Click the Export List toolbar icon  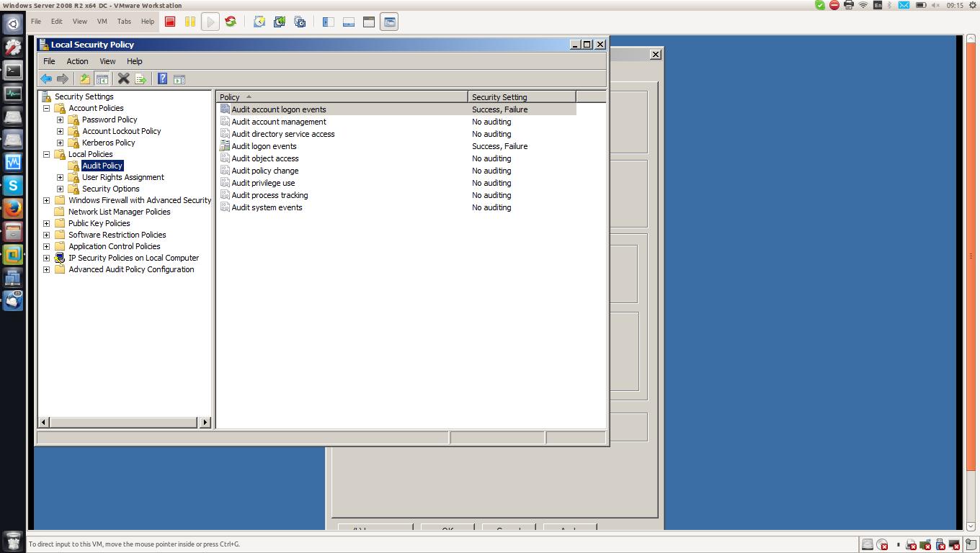141,78
